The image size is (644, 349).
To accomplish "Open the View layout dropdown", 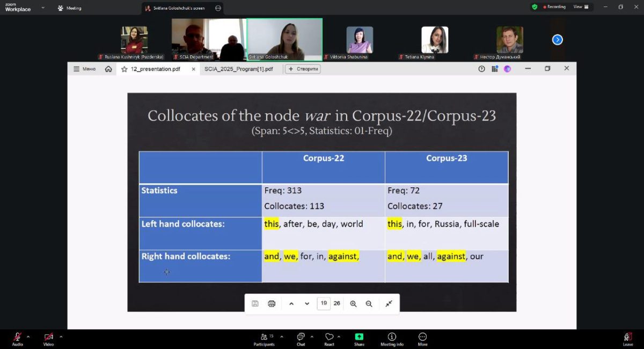I will click(581, 7).
